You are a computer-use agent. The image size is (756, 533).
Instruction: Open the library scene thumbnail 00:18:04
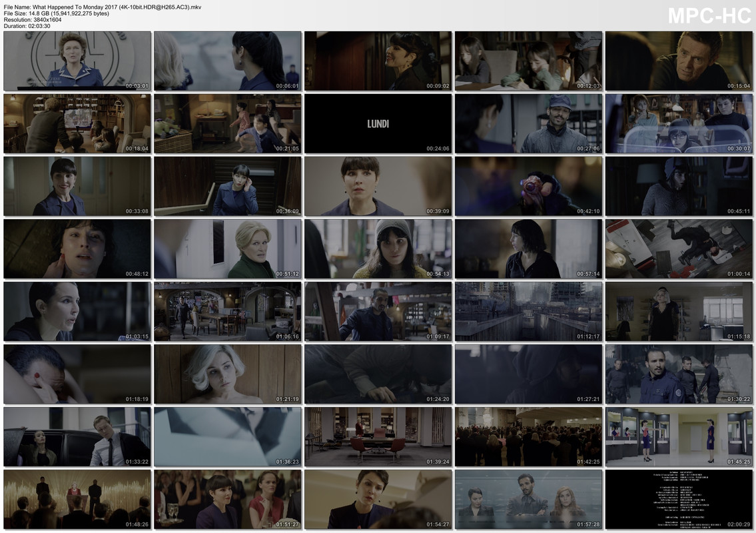point(77,124)
